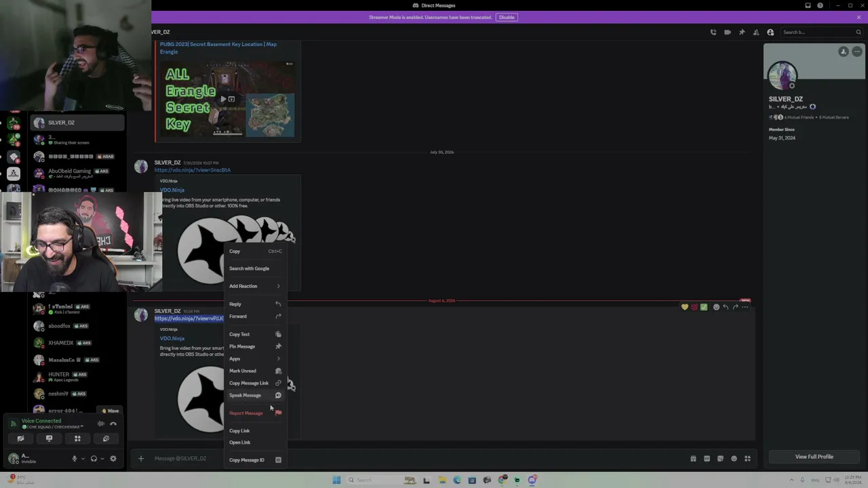Disable Streamer Mode

coord(507,17)
